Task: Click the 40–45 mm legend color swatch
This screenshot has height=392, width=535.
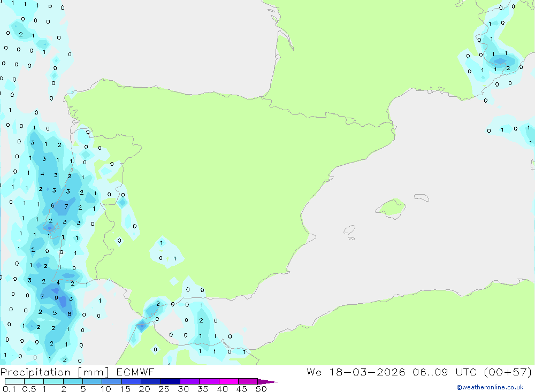Action: click(x=228, y=381)
